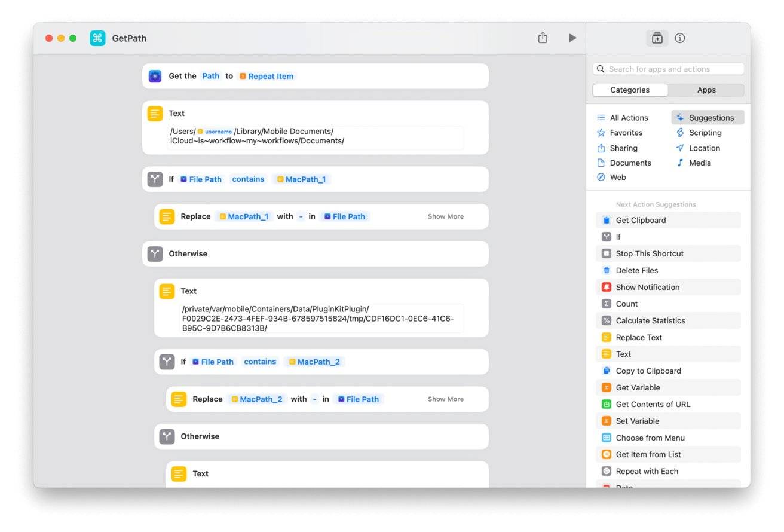Click the Get Clipboard action icon
Image resolution: width=784 pixels, height=532 pixels.
point(607,220)
